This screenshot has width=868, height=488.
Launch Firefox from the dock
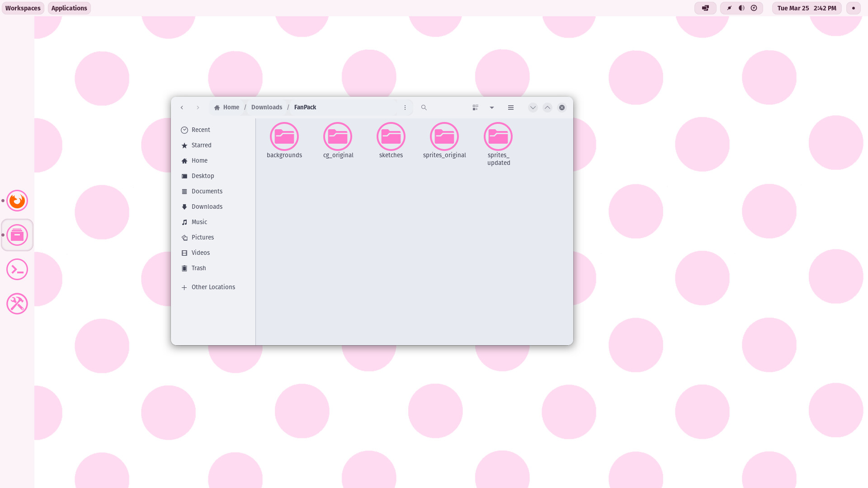point(17,201)
